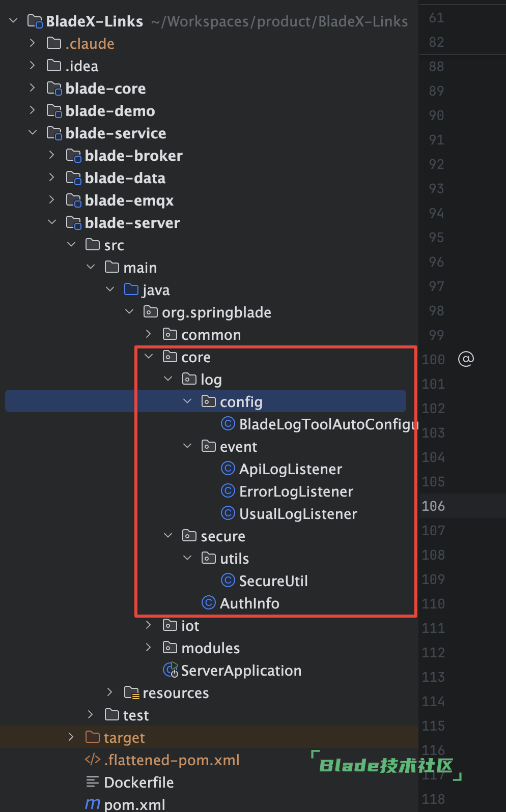Viewport: 506px width, 812px height.
Task: Click the Dockerfile file icon
Action: (93, 781)
